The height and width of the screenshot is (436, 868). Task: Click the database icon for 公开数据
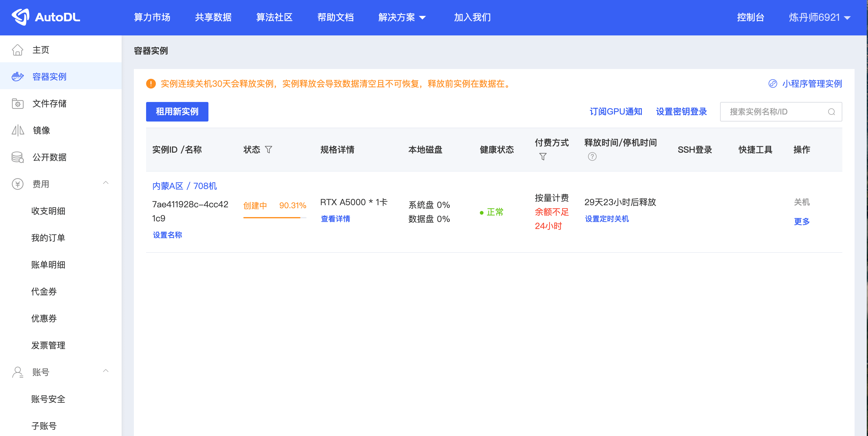click(17, 157)
